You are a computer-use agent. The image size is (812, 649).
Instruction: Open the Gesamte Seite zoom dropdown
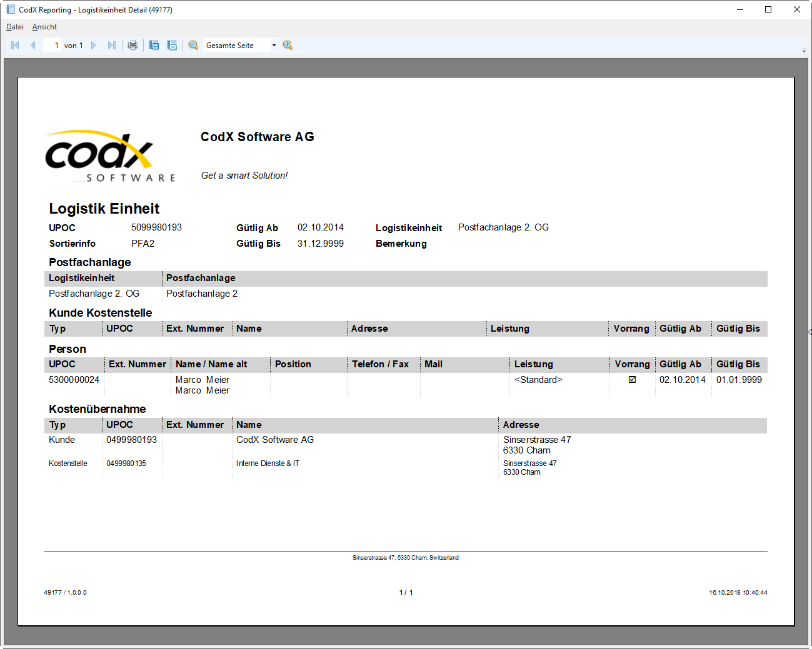click(274, 44)
